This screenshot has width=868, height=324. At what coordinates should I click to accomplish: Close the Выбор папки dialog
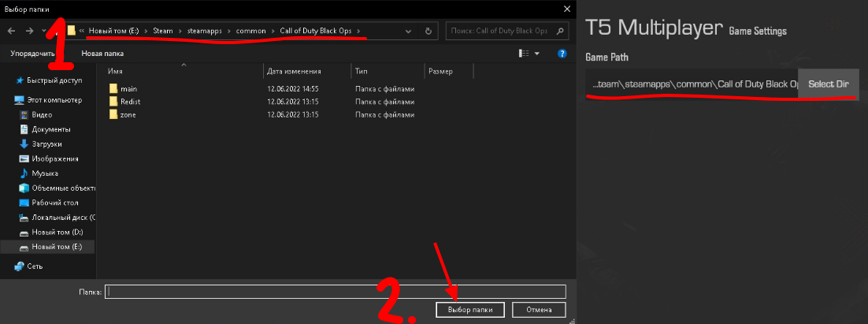[x=566, y=9]
